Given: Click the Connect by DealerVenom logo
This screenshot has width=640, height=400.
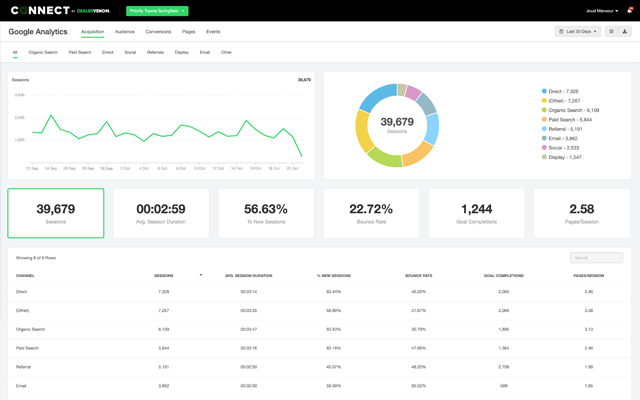Looking at the screenshot, I should (60, 11).
